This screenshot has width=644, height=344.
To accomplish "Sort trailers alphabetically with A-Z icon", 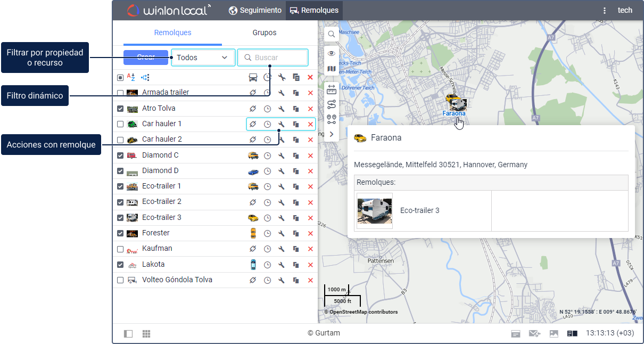I will pos(131,77).
